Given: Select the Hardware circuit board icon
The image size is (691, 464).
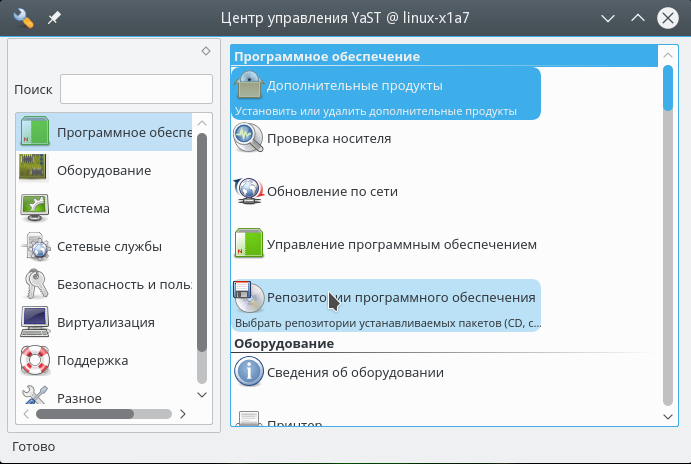Looking at the screenshot, I should tap(34, 170).
